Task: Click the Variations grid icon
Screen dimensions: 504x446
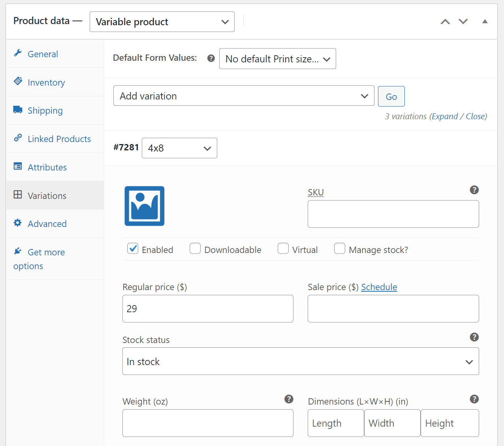Action: pos(18,195)
